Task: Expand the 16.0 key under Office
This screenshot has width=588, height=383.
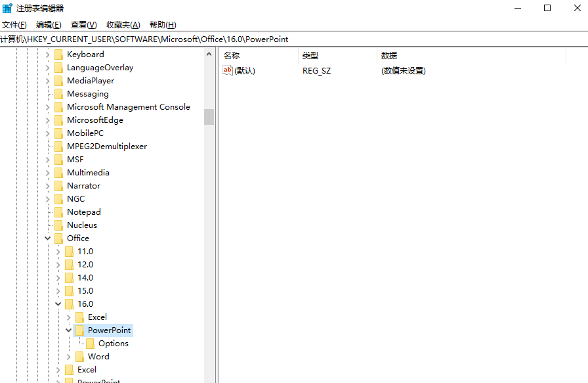Action: point(58,304)
